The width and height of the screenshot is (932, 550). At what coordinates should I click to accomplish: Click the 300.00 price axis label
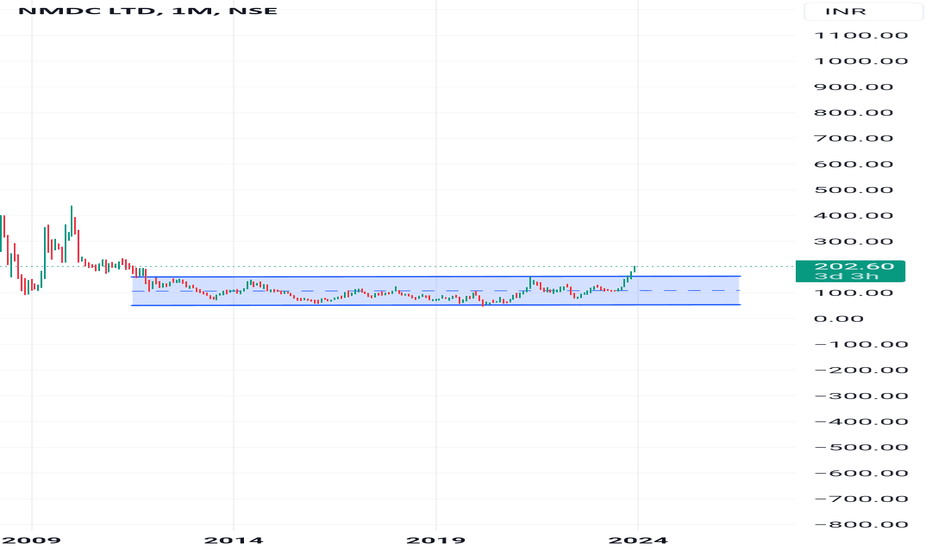tap(854, 241)
